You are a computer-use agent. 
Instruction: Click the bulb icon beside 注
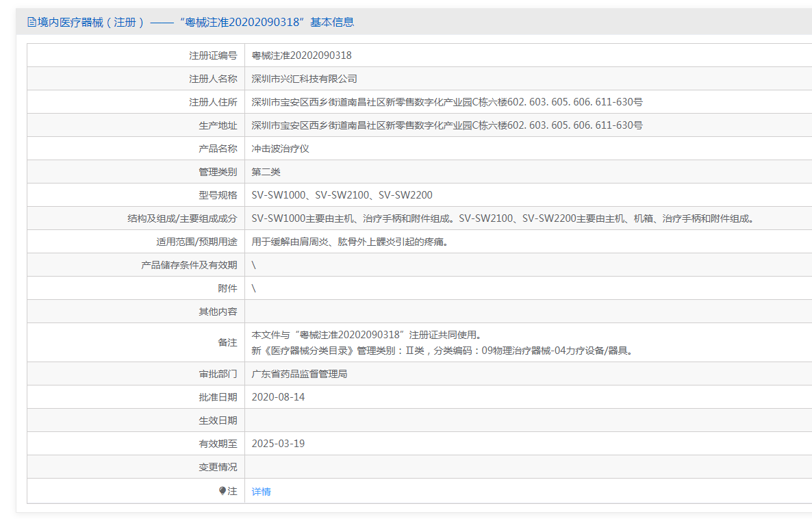point(223,491)
